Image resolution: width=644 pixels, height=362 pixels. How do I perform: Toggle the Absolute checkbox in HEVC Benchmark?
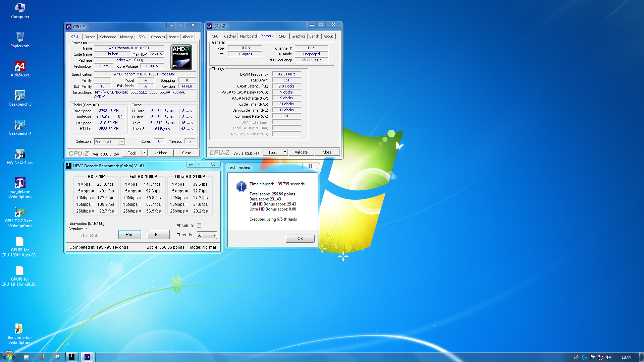199,225
